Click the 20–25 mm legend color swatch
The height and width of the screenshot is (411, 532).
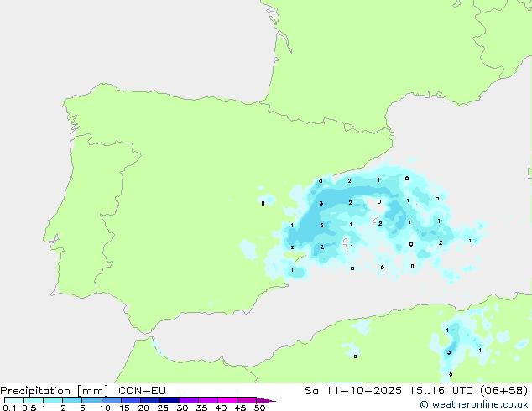150,400
